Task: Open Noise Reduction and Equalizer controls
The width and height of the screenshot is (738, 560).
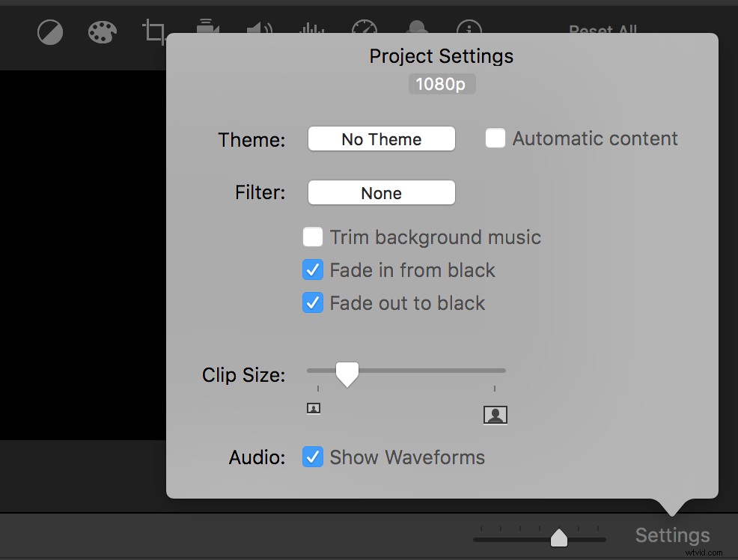Action: point(312,31)
